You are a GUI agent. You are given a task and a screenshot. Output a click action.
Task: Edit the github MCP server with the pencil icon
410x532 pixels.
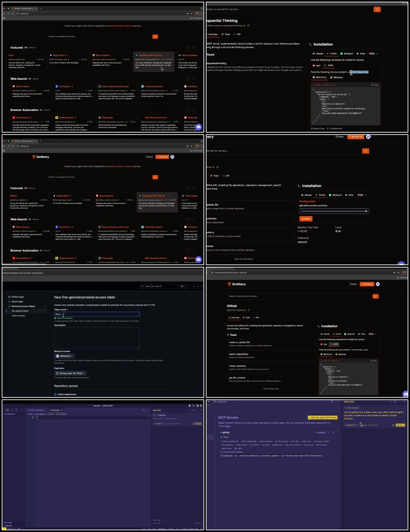click(x=333, y=432)
